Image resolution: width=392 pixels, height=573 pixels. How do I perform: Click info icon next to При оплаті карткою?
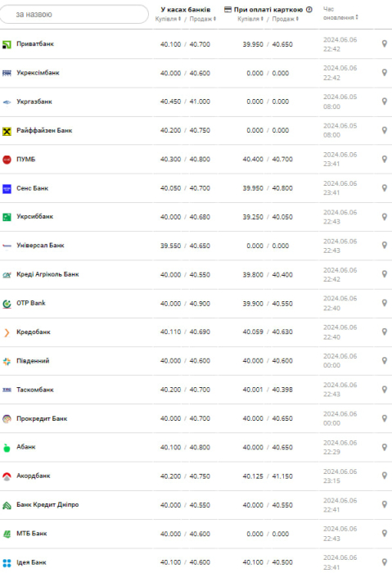pyautogui.click(x=309, y=10)
